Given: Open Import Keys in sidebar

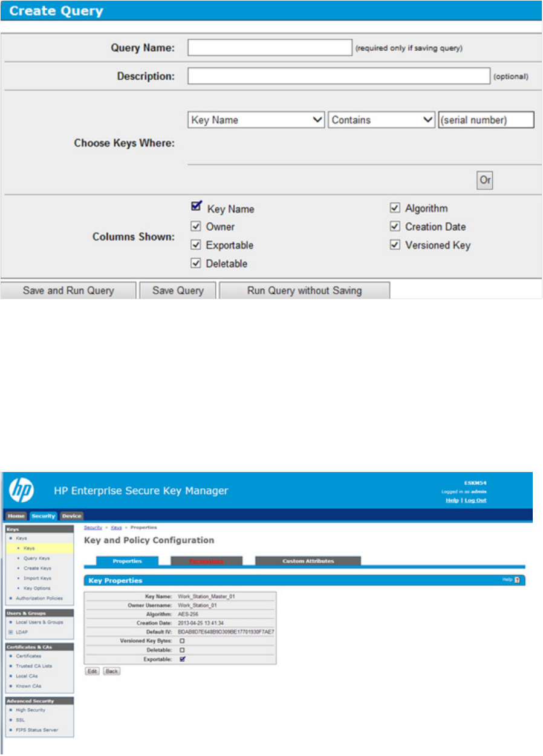Looking at the screenshot, I should pos(37,578).
